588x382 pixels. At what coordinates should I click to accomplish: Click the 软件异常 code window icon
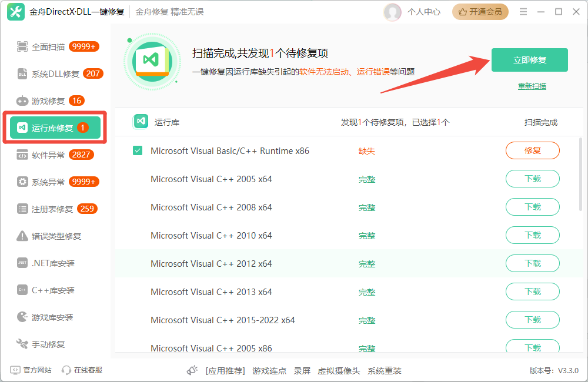coord(22,155)
